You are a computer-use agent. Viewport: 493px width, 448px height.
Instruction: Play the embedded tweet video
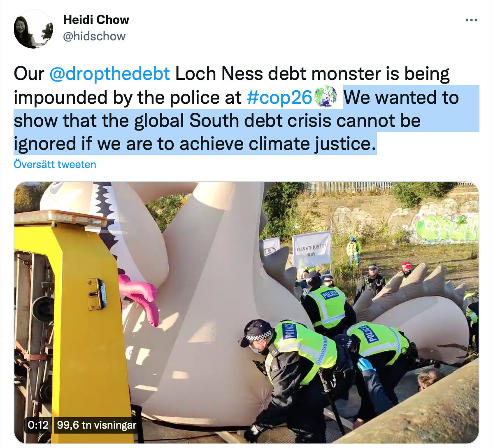tap(246, 313)
